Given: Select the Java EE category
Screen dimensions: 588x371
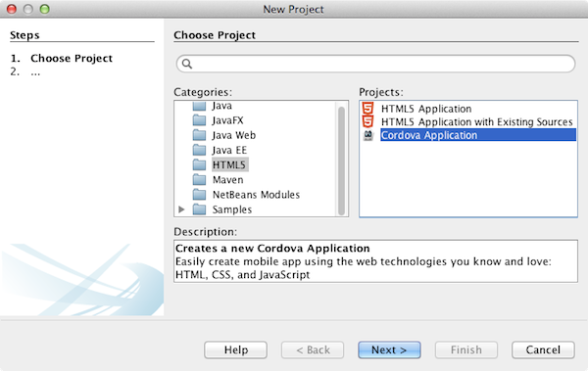Looking at the screenshot, I should [229, 150].
